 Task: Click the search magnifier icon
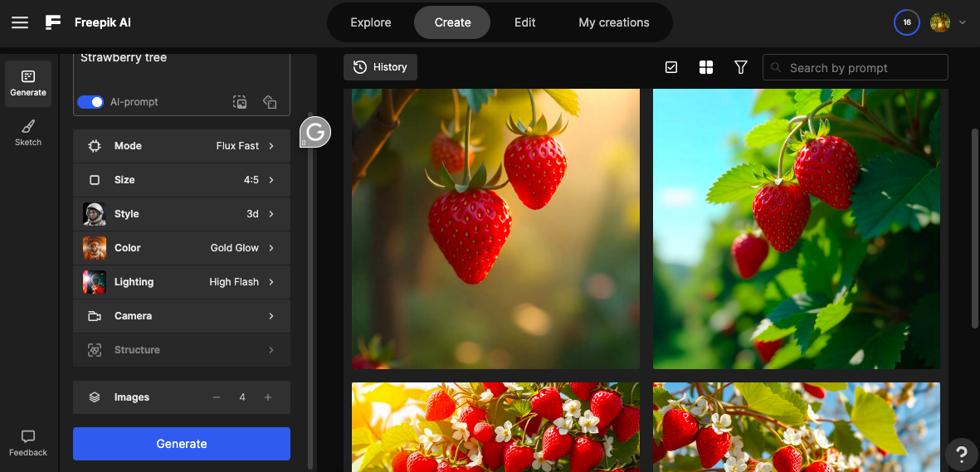[x=776, y=67]
